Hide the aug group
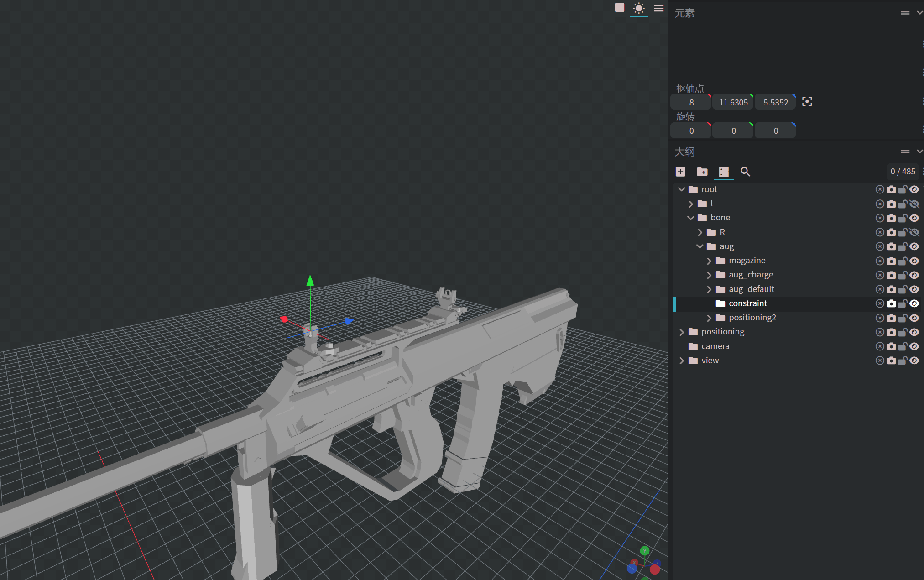Screen dimensions: 924x580 [914, 246]
